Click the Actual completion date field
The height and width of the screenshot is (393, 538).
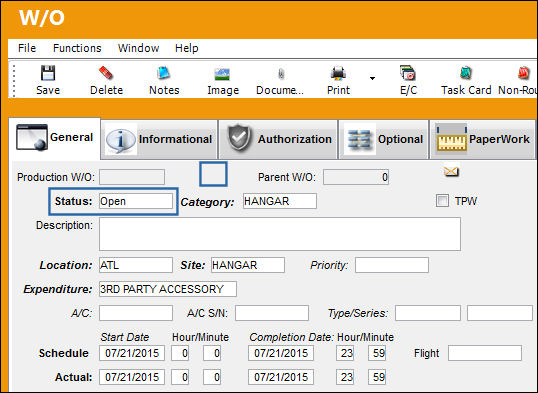click(x=281, y=377)
